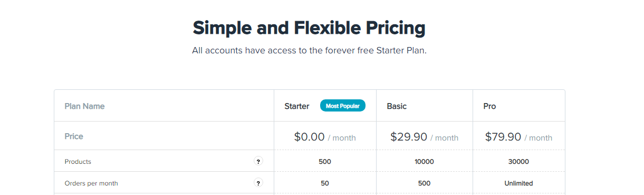Image resolution: width=644 pixels, height=195 pixels.
Task: Click Basic's 500 orders value
Action: (x=424, y=183)
